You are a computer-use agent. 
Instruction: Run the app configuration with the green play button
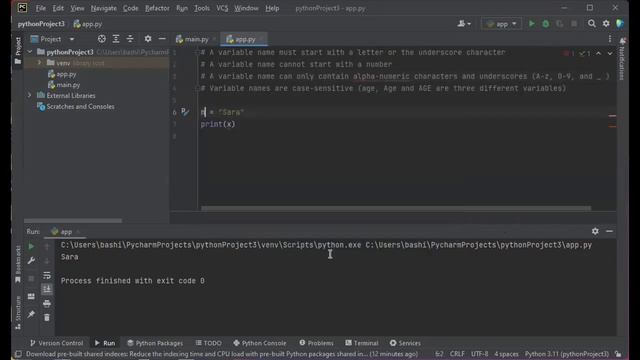click(531, 24)
